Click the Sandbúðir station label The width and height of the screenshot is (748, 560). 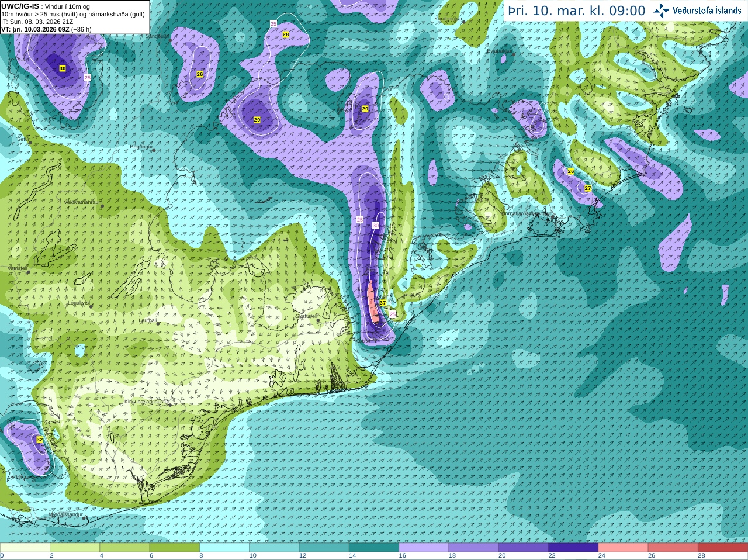point(157,36)
